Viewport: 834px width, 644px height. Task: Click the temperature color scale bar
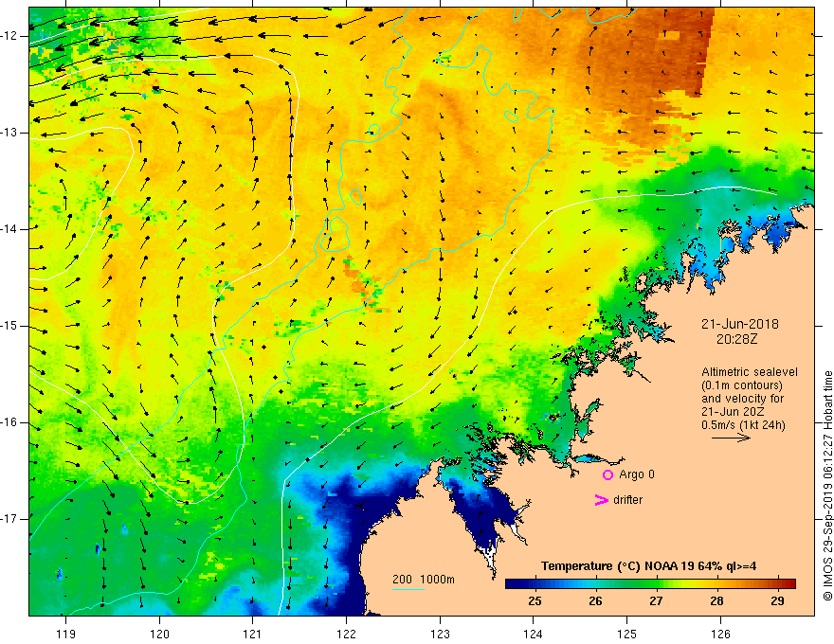click(650, 583)
